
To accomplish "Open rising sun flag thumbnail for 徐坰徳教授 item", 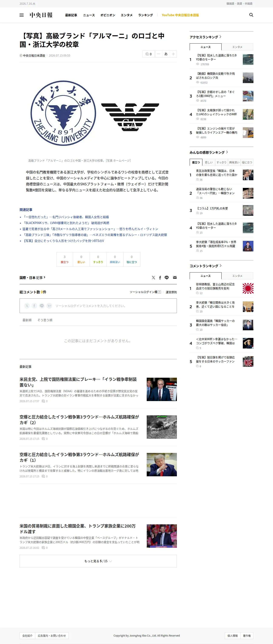I will pyautogui.click(x=248, y=288).
